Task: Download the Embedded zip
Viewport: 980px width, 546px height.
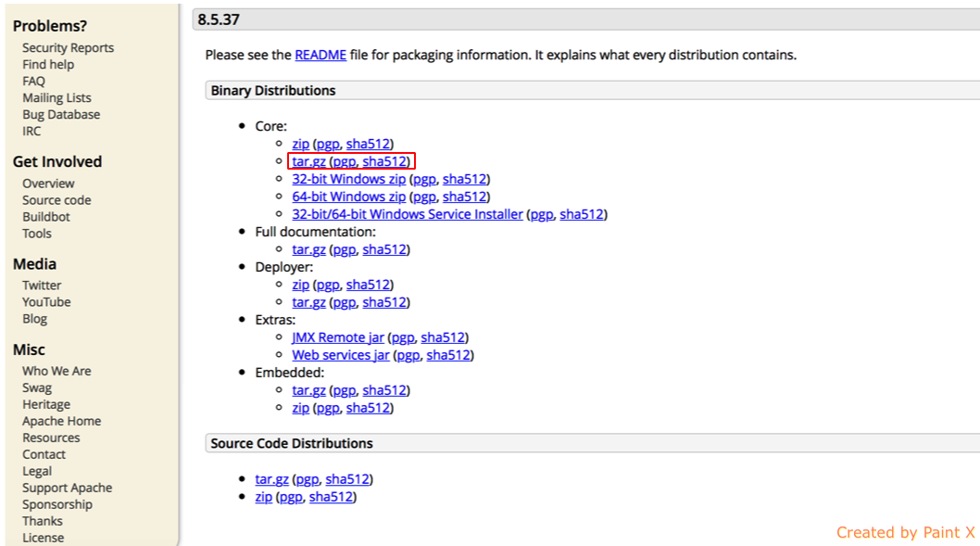Action: [x=301, y=408]
